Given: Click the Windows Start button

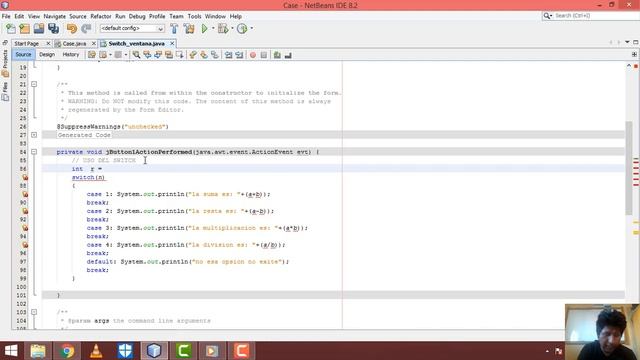Looking at the screenshot, I should click(x=11, y=351).
